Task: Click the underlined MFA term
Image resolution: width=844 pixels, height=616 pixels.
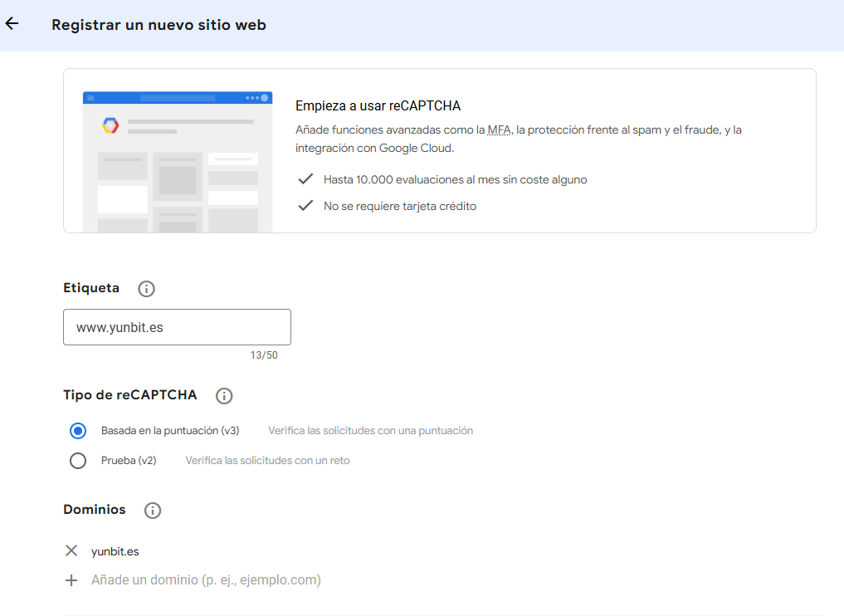Action: [500, 130]
